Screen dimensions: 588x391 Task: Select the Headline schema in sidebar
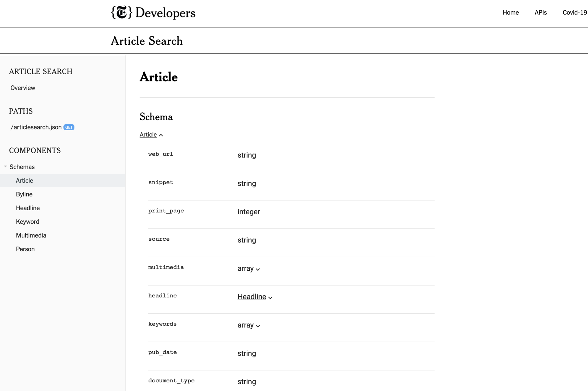click(x=28, y=208)
